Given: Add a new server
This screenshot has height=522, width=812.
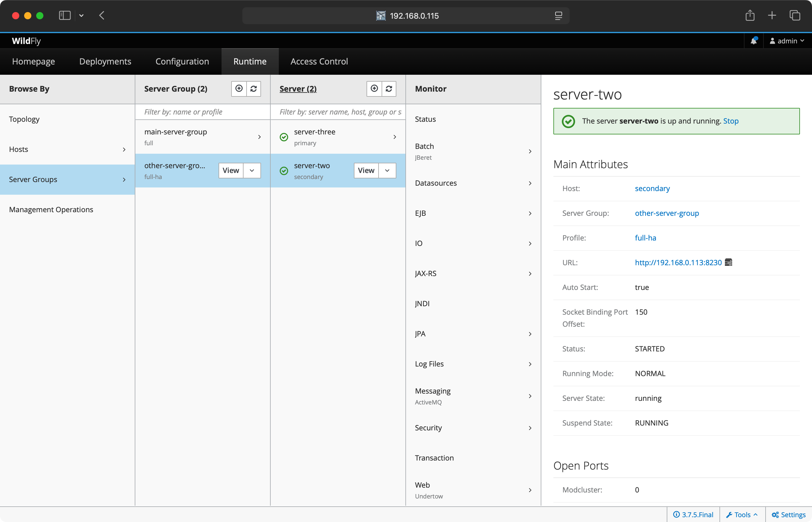Looking at the screenshot, I should (374, 89).
